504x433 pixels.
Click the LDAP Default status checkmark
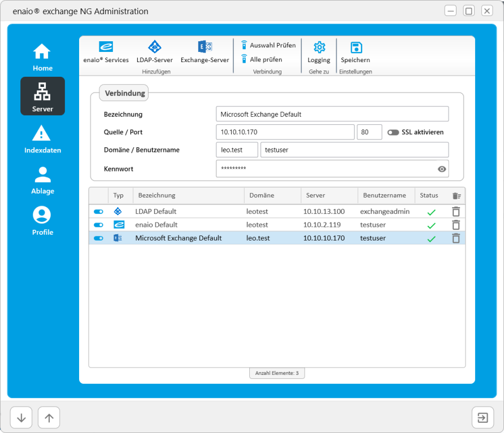point(431,212)
